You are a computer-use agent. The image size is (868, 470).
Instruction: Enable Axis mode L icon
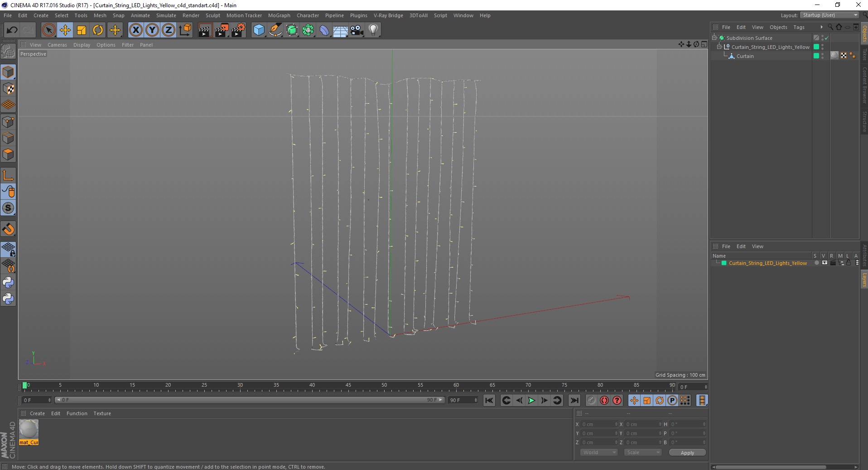[8, 175]
